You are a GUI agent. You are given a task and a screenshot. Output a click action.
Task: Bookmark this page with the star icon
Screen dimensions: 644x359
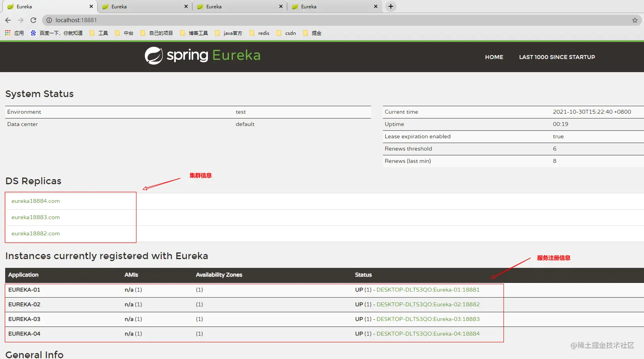pyautogui.click(x=635, y=20)
